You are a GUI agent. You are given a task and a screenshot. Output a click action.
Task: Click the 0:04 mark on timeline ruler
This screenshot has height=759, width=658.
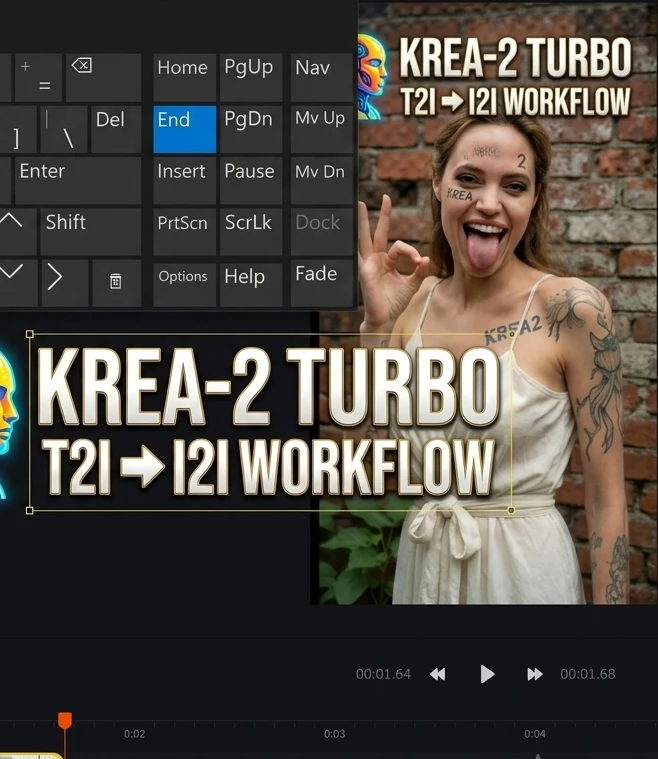pos(535,734)
